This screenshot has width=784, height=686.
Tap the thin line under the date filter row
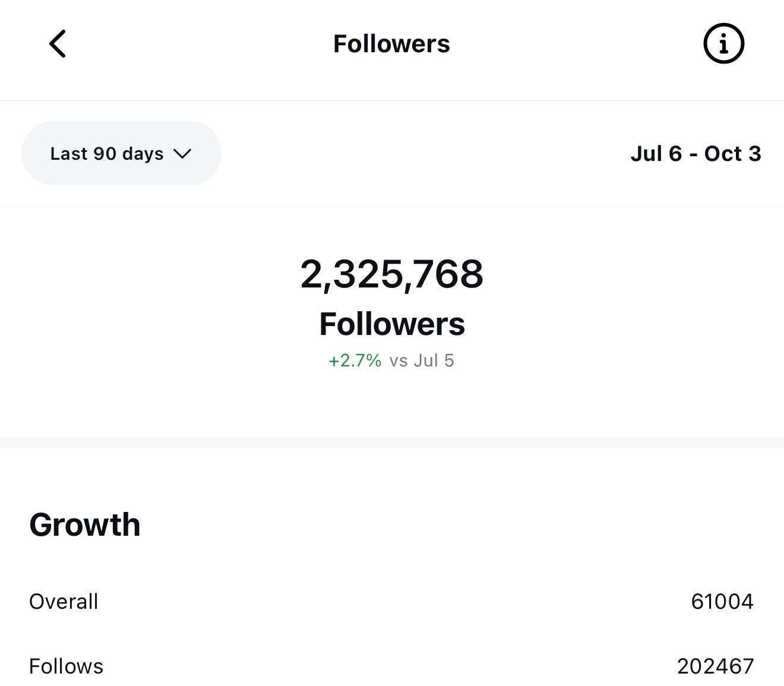[x=392, y=207]
